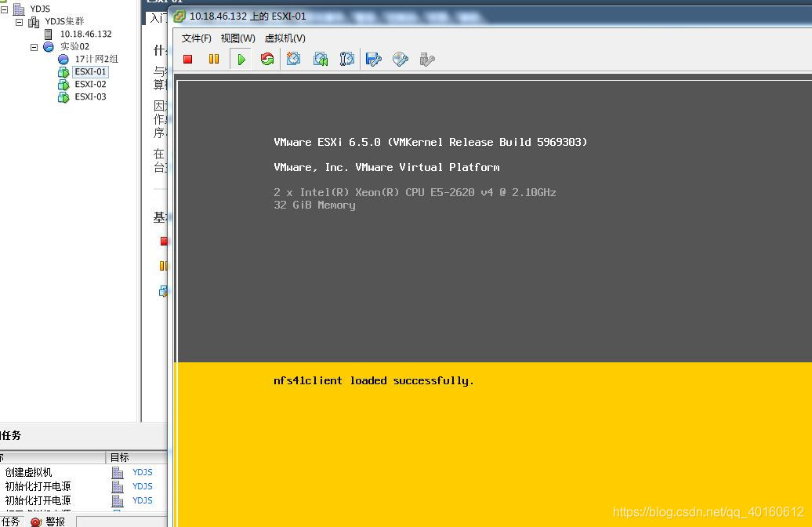Click the floppy drive connect icon
812x527 pixels.
click(373, 59)
